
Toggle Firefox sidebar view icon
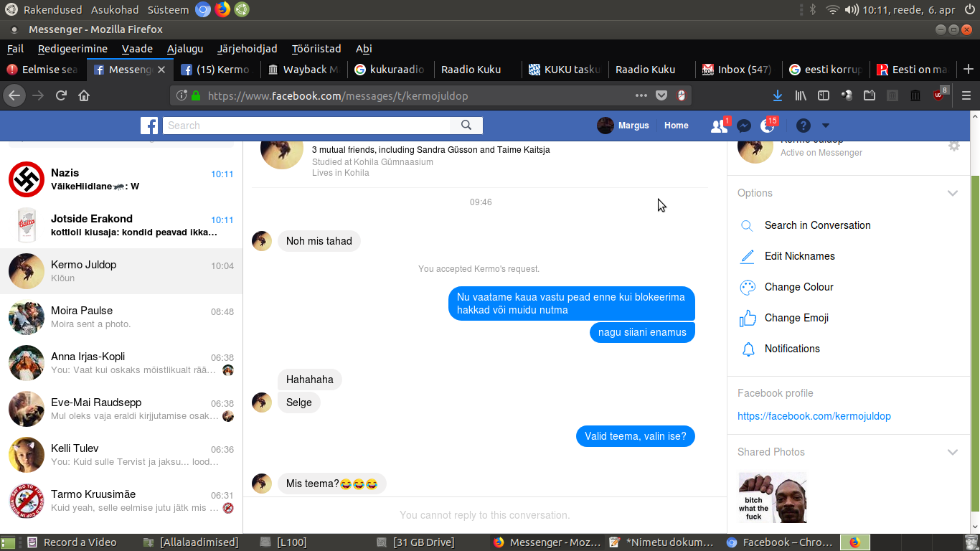(824, 95)
